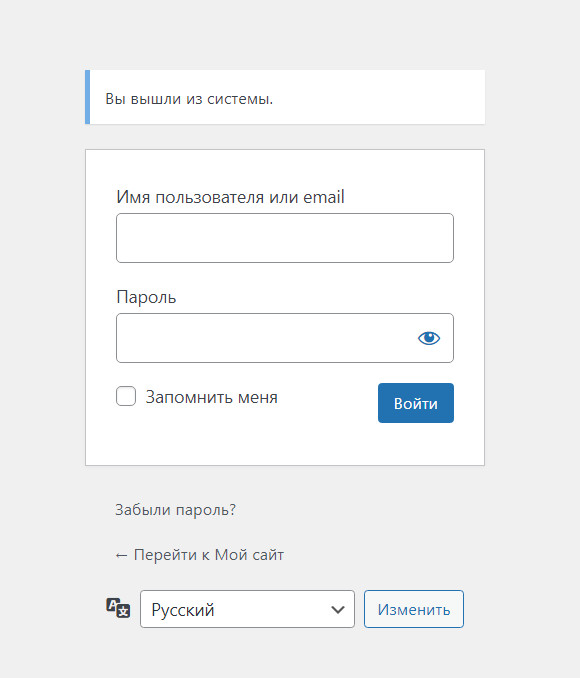580x678 pixels.
Task: Focus the username or email input field
Action: [x=285, y=238]
